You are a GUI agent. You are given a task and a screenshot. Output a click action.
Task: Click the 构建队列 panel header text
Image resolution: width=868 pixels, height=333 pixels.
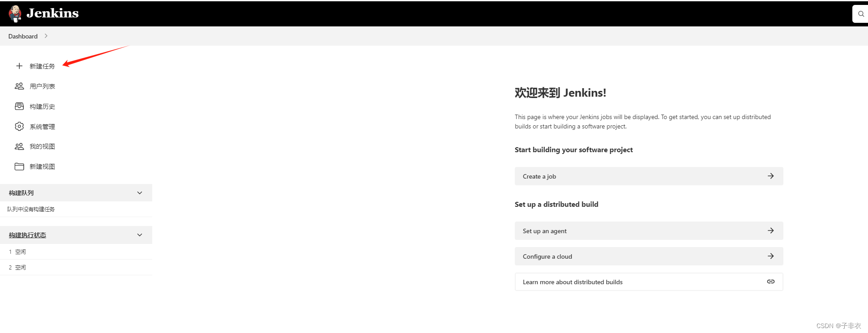[21, 193]
